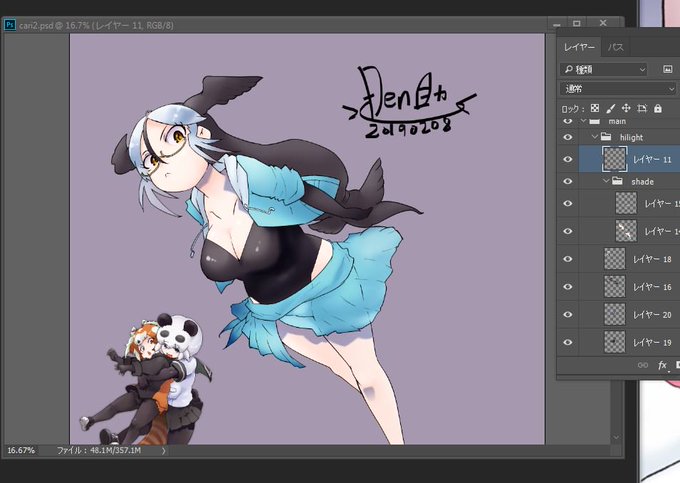Click the レイヤー 19 layer name
This screenshot has width=680, height=483.
pos(652,343)
